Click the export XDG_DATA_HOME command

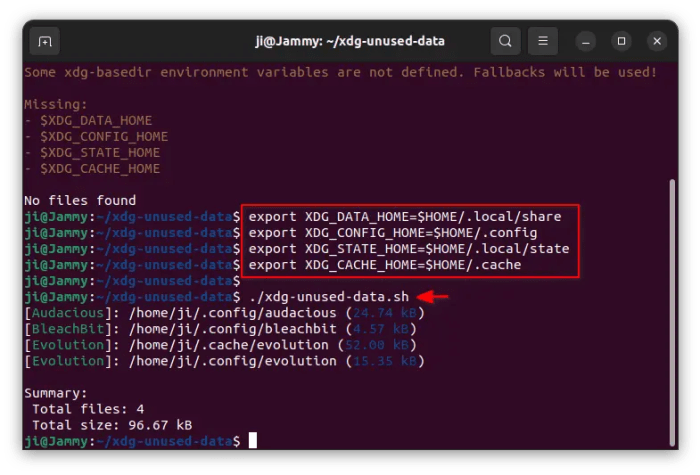pyautogui.click(x=405, y=217)
